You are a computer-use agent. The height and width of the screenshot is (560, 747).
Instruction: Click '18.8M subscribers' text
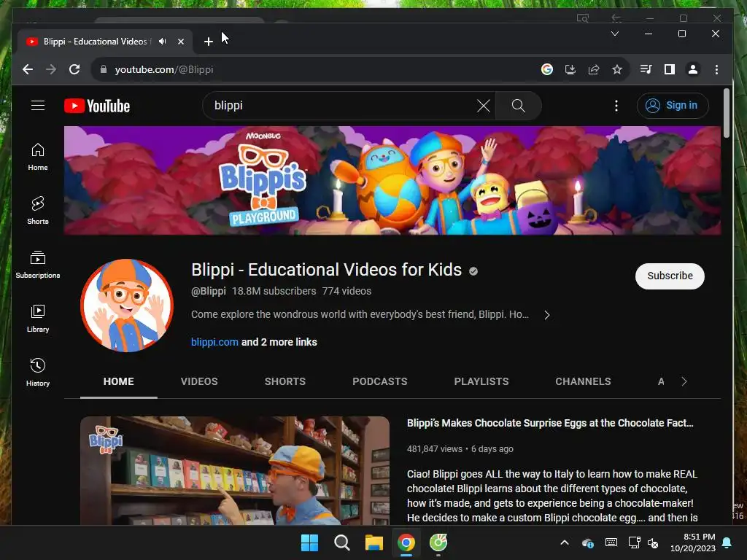click(x=274, y=291)
